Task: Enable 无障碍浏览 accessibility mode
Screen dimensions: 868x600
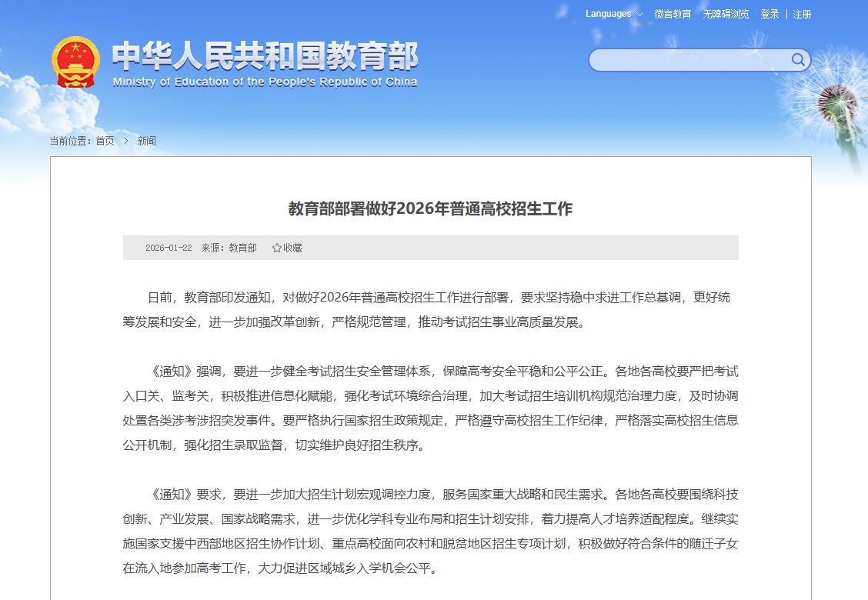Action: coord(725,14)
